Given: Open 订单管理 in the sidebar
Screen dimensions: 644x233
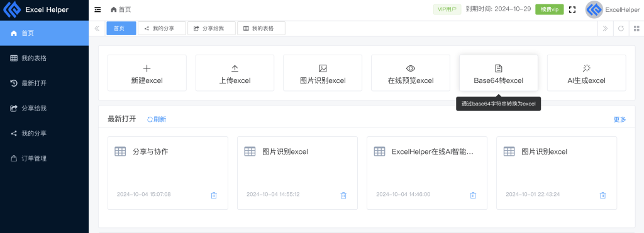Looking at the screenshot, I should click(45, 158).
